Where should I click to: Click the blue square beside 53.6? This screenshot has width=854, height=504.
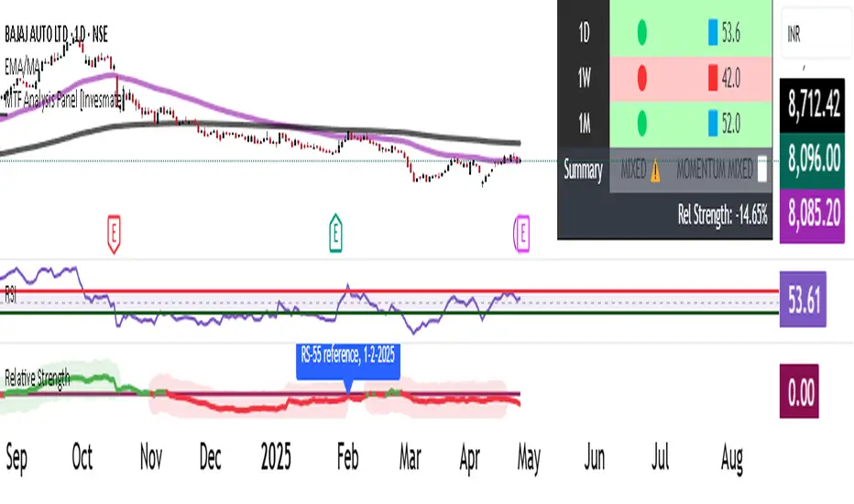pyautogui.click(x=712, y=33)
